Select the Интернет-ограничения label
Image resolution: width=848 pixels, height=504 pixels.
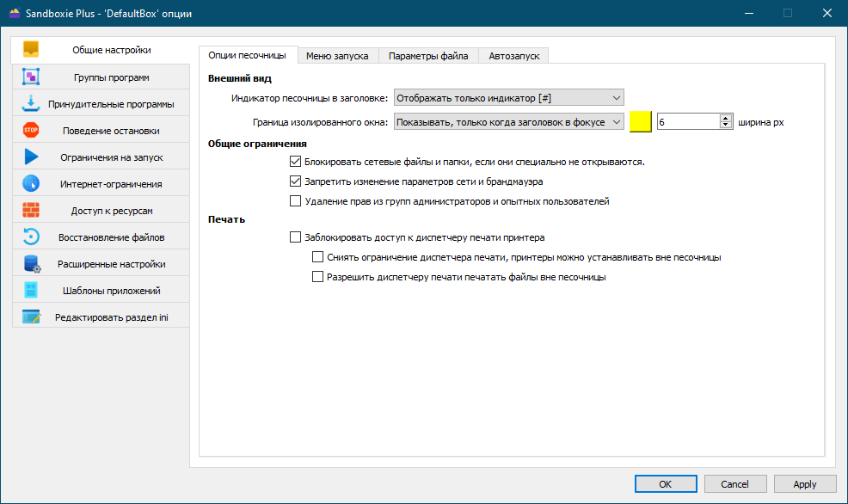point(111,184)
